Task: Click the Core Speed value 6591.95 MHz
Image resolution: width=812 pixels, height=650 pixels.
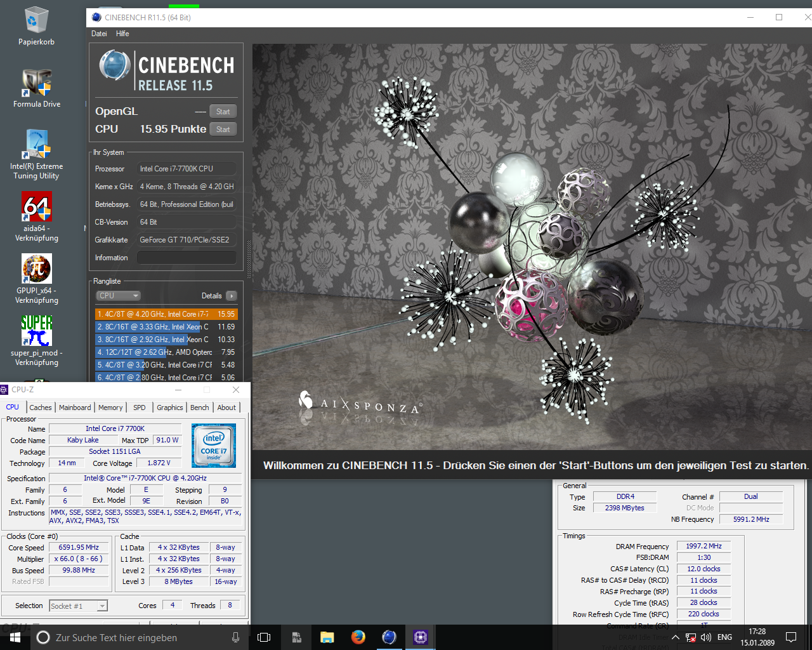Action: 79,547
